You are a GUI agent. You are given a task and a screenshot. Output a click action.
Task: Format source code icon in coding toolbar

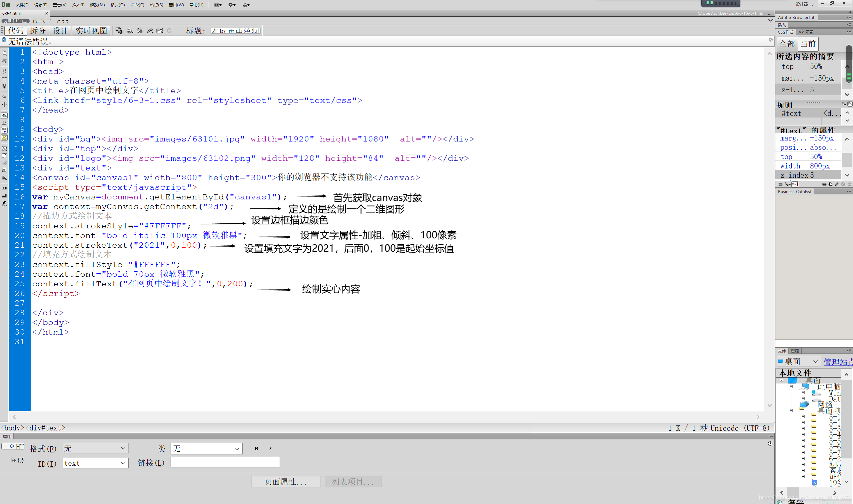coord(4,203)
